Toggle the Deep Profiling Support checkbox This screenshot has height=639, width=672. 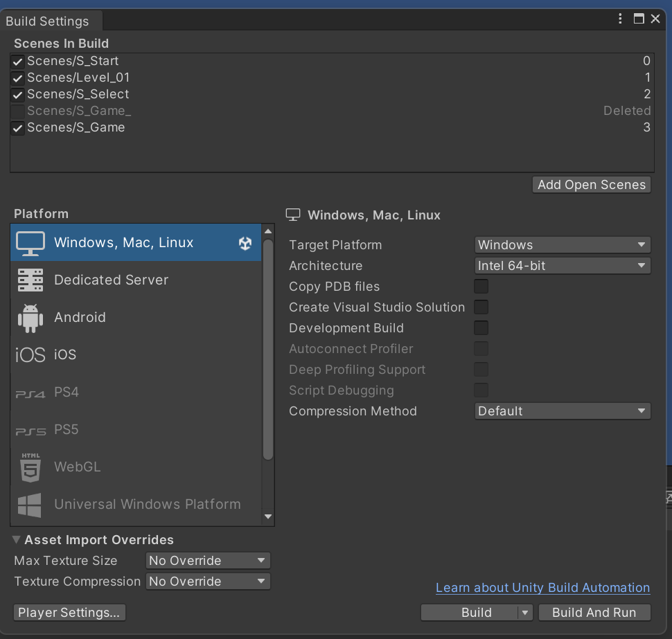481,370
